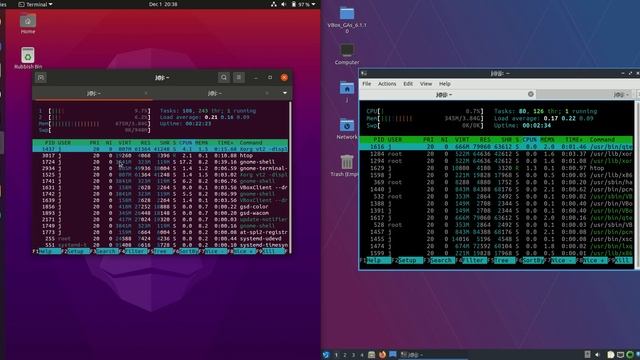Click F2 Setup in QTerminal htop
The width and height of the screenshot is (640, 360).
tap(407, 260)
